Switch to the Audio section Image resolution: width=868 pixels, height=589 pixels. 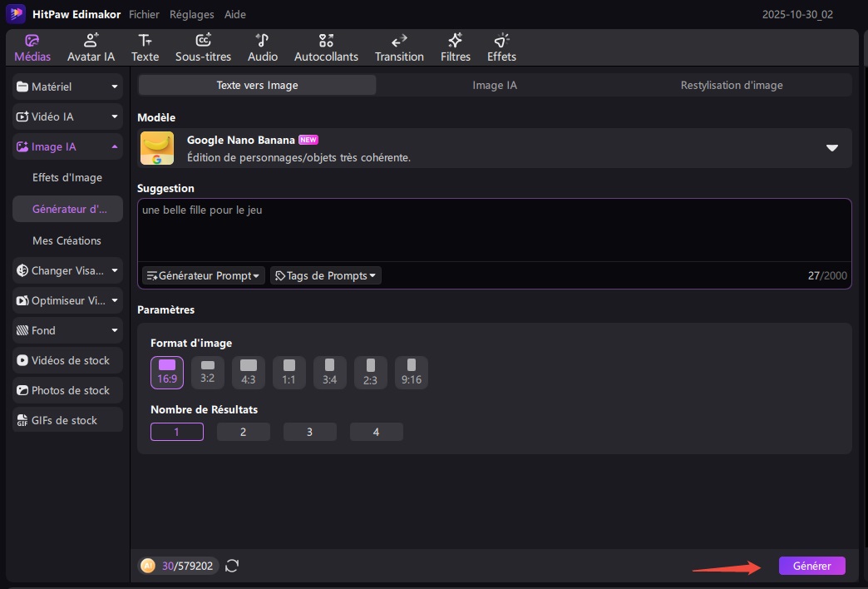263,47
